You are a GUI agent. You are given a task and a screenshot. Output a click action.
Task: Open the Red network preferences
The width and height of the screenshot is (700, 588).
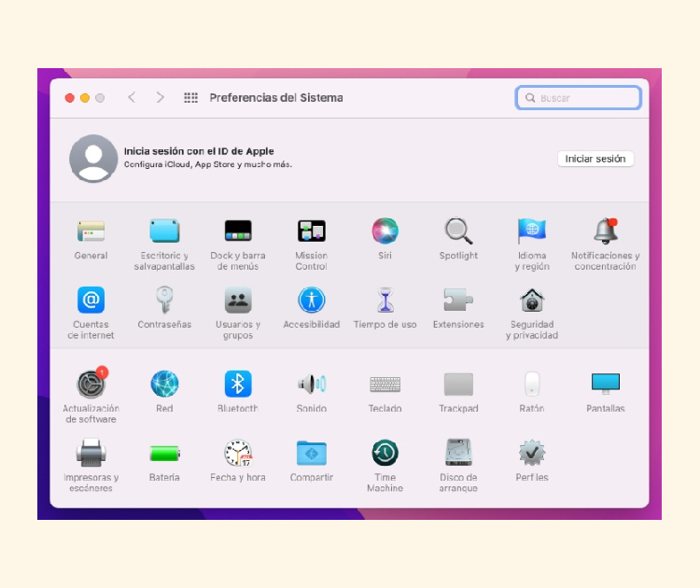[164, 384]
